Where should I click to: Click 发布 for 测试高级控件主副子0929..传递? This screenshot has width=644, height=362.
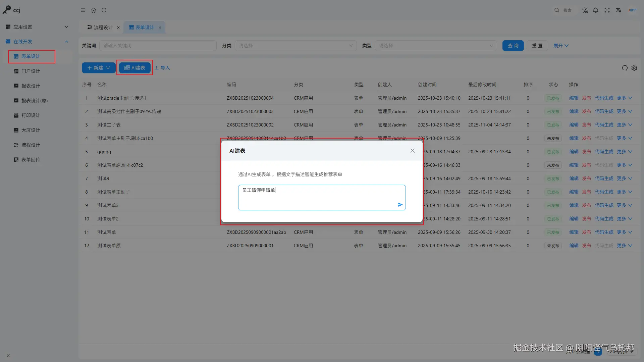coord(587,111)
